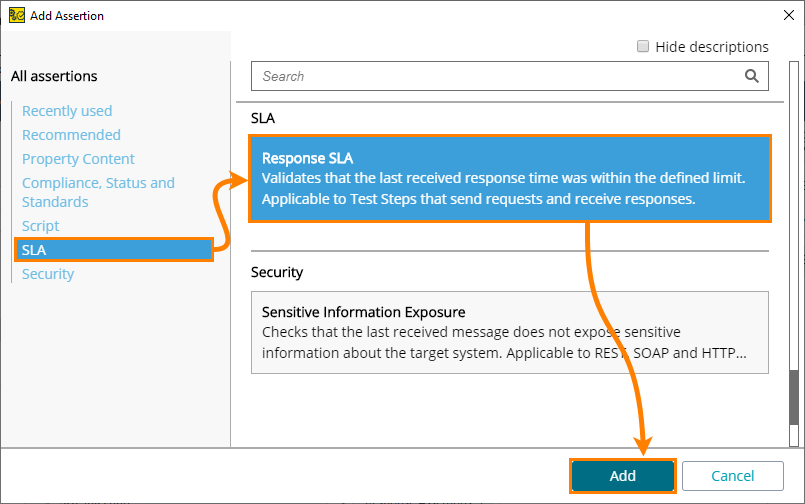The width and height of the screenshot is (805, 504).
Task: Select the Sensitive Information Exposure assertion
Action: pyautogui.click(x=510, y=333)
